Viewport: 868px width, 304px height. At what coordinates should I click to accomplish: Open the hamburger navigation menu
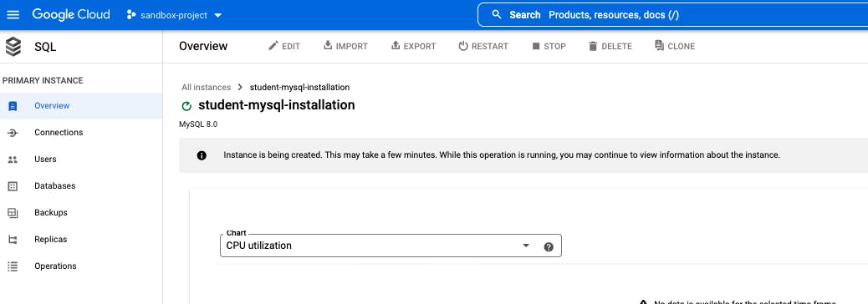coord(13,15)
